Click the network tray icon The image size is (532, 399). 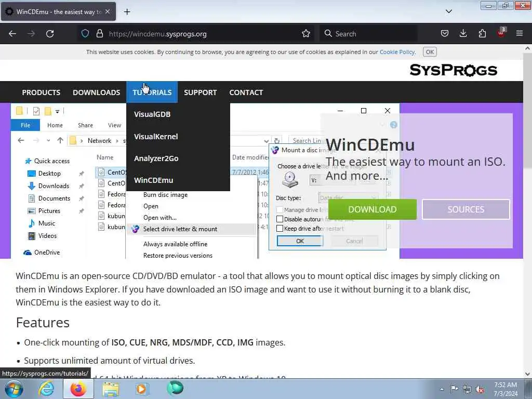click(467, 389)
